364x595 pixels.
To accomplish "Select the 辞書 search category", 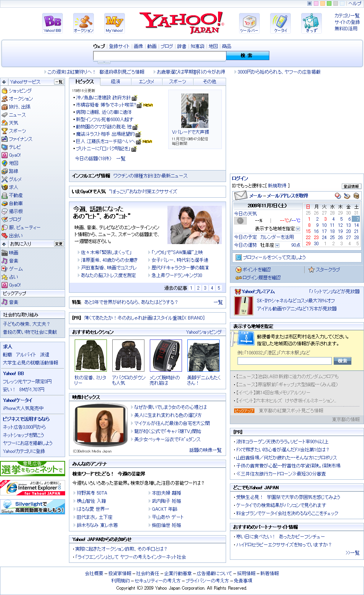I will (182, 46).
